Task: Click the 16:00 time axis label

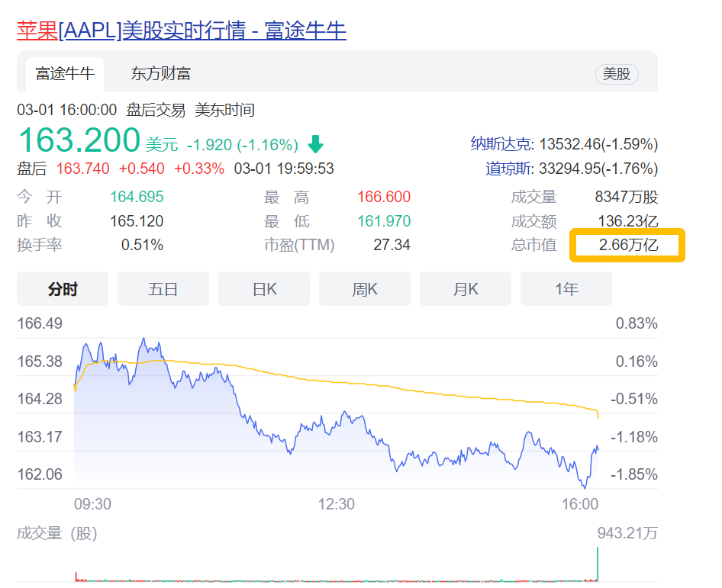Action: click(580, 504)
